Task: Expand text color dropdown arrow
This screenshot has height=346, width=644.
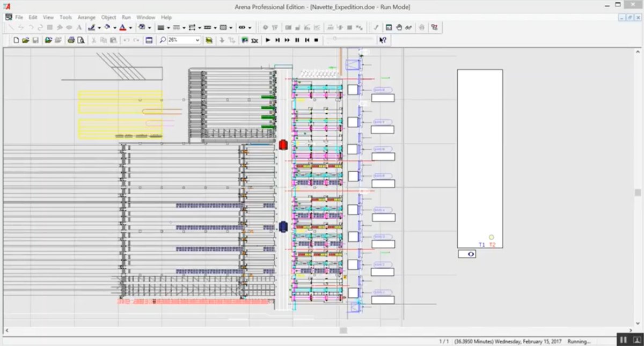Action: pyautogui.click(x=130, y=28)
